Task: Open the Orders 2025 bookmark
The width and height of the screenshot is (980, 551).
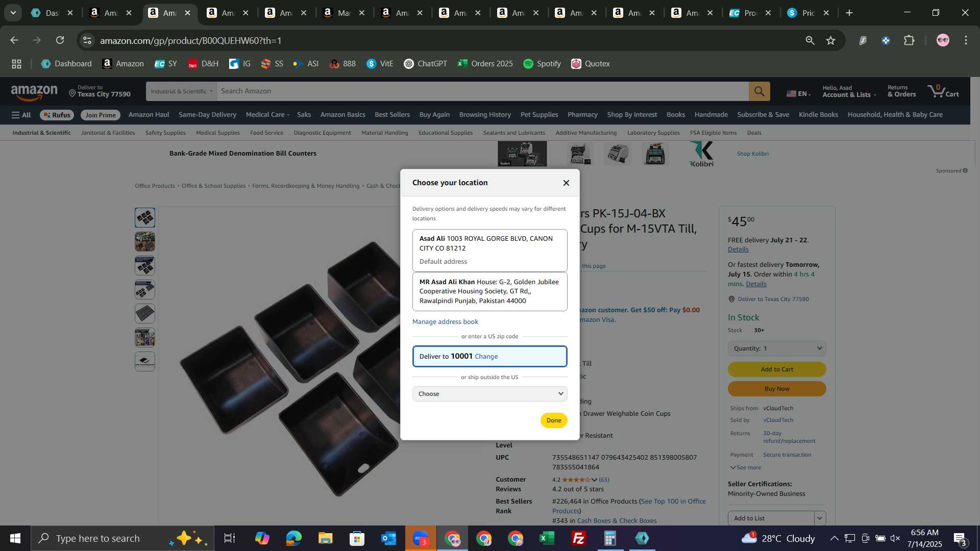Action: point(485,64)
